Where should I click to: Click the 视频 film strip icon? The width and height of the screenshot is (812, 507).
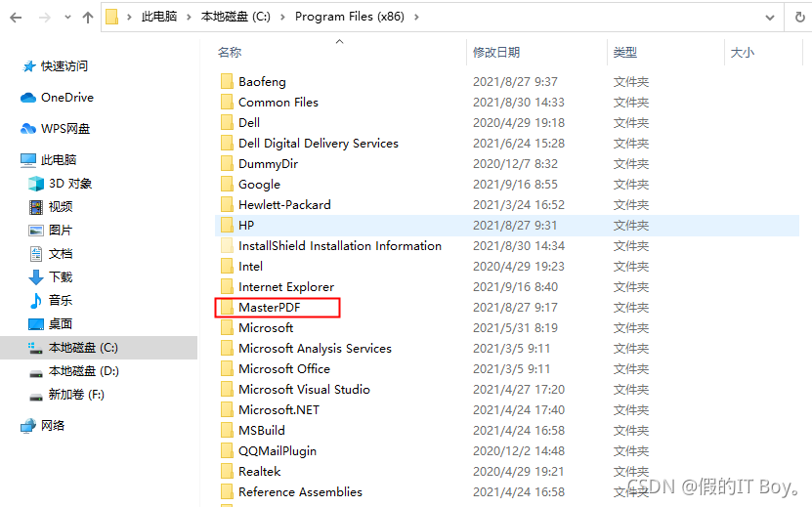point(36,207)
